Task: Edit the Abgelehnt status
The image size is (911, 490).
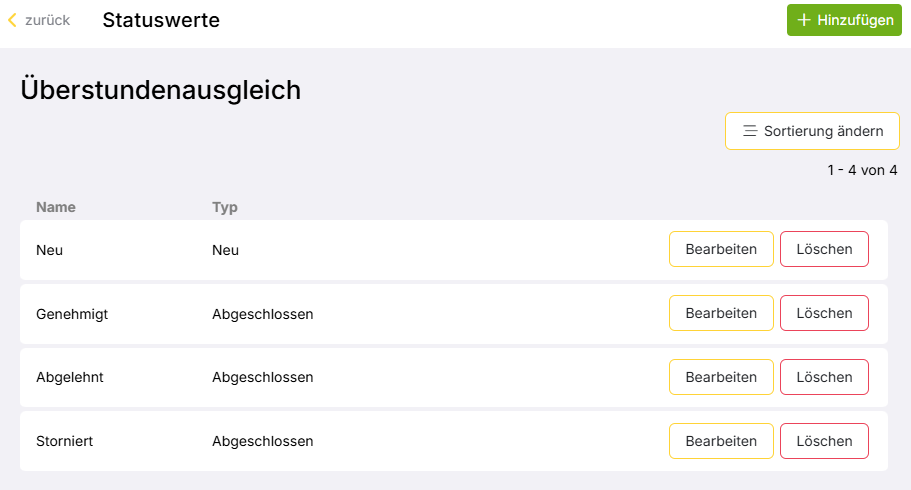Action: (x=721, y=377)
